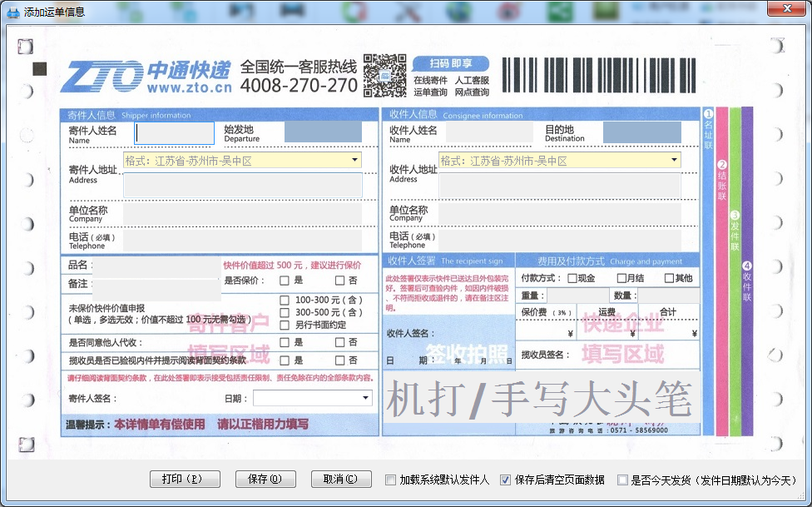Click the 始发地 departure field
Screen dimensions: 812x507
point(323,132)
